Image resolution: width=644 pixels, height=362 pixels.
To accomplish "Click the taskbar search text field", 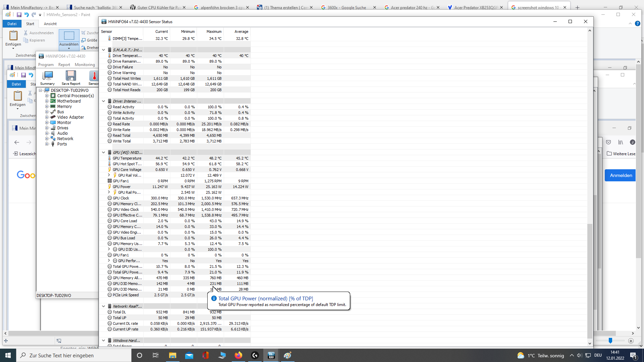I will [74, 355].
